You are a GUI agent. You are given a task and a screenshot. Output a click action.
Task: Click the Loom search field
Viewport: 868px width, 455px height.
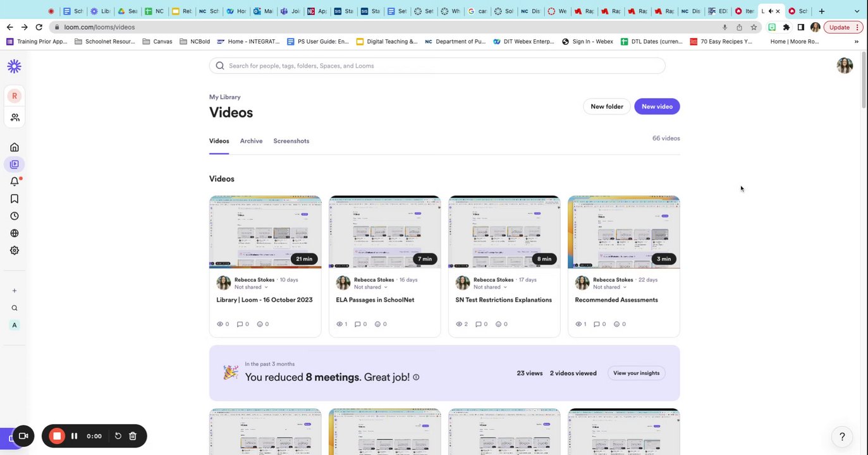tap(437, 66)
